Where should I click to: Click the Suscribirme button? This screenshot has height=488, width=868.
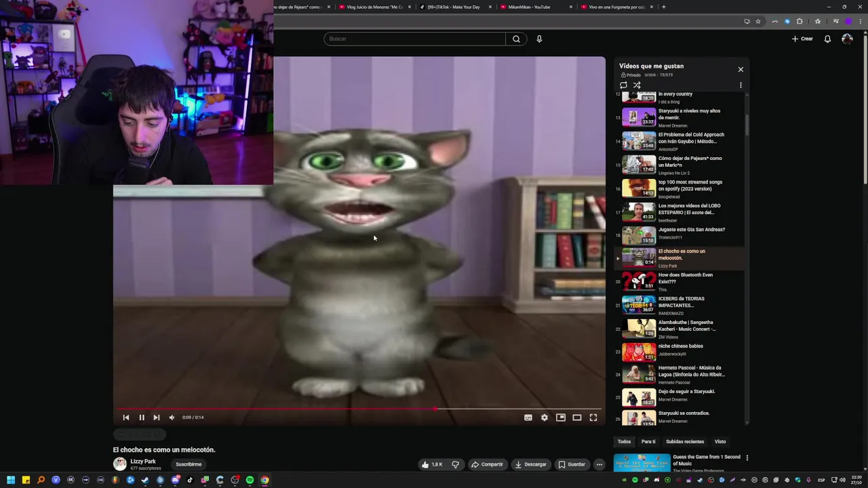click(189, 464)
